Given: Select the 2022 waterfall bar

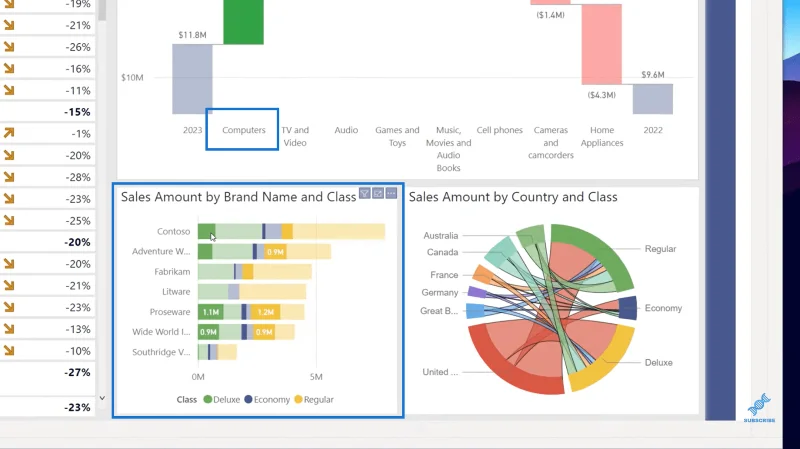Looking at the screenshot, I should pos(653,99).
